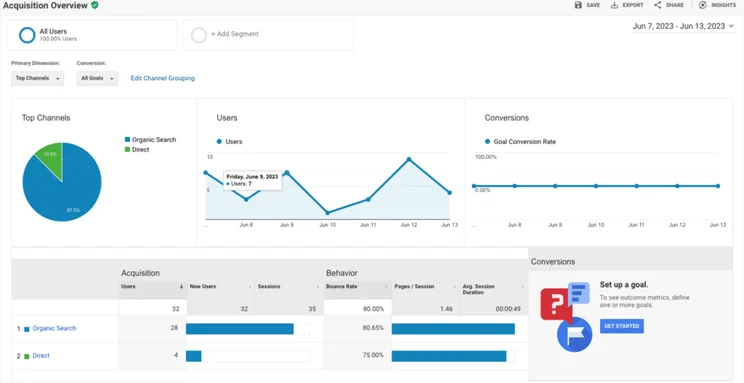Click the Get Started button
This screenshot has width=744, height=383.
pyautogui.click(x=622, y=326)
